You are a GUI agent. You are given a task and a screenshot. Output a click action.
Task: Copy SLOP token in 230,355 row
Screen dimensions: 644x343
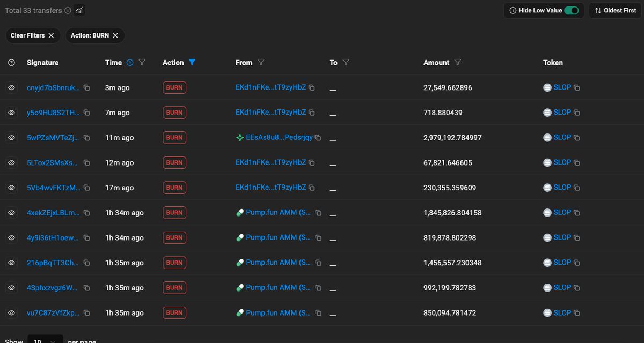pos(577,188)
